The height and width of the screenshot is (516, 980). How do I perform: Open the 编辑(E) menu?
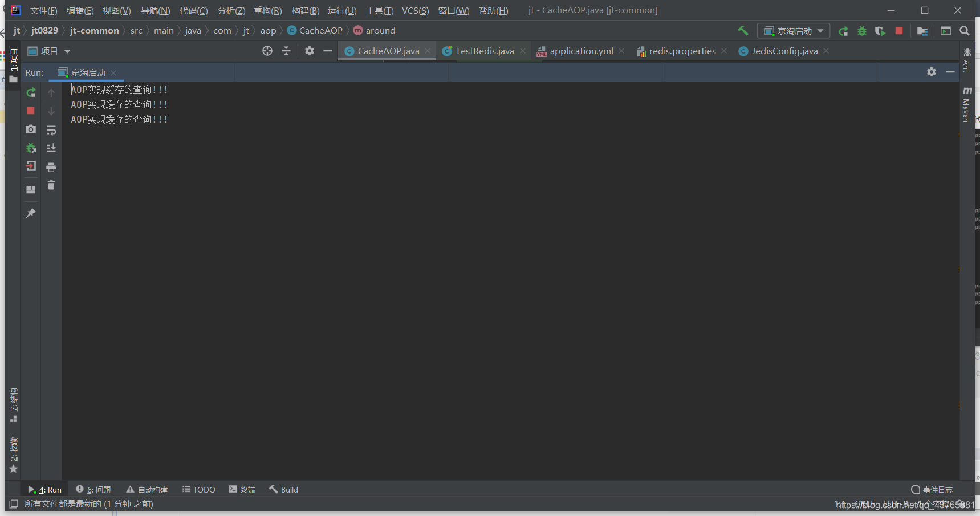point(80,10)
